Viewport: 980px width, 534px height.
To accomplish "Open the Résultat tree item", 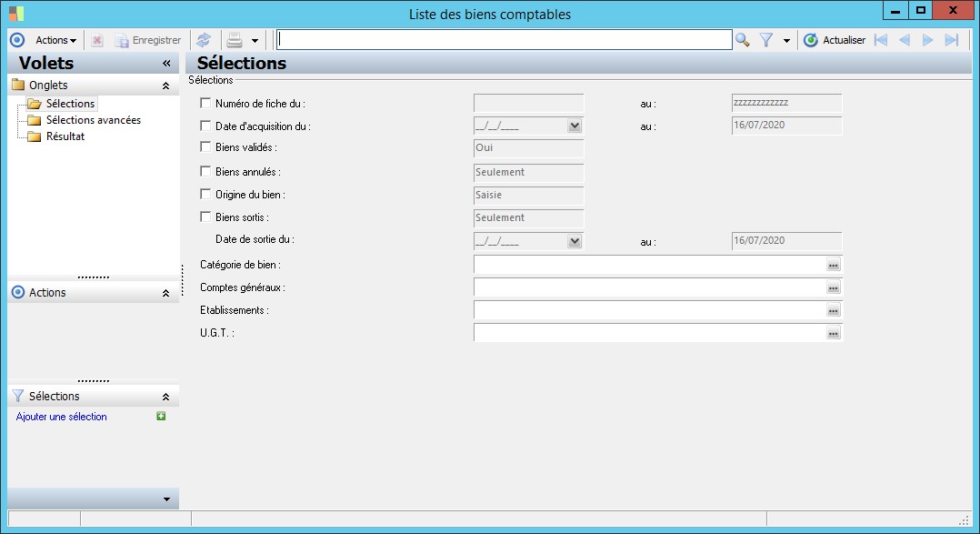I will point(65,136).
